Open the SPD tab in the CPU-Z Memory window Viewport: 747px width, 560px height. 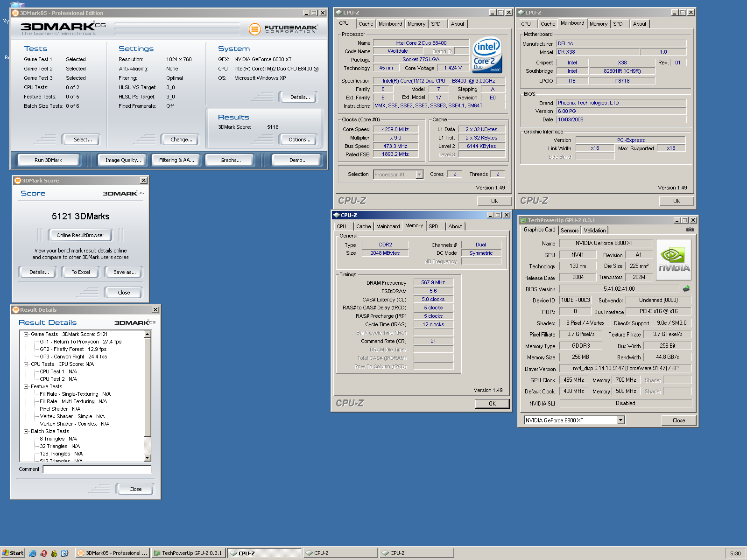tap(434, 226)
